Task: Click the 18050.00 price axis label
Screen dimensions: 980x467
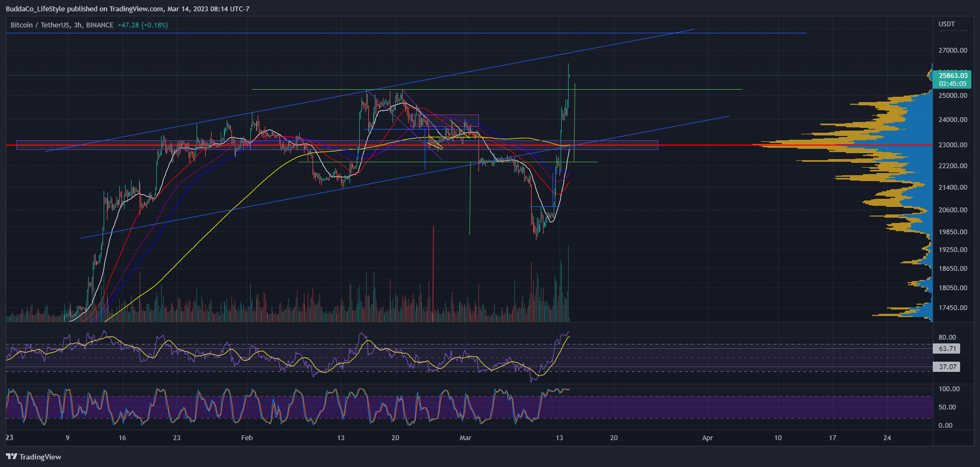Action: (x=953, y=288)
